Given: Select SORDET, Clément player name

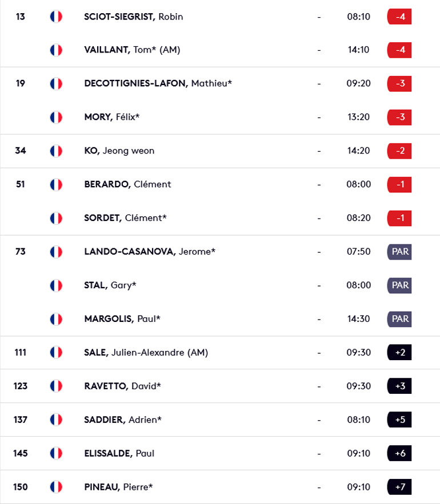Looking at the screenshot, I should [x=125, y=218].
